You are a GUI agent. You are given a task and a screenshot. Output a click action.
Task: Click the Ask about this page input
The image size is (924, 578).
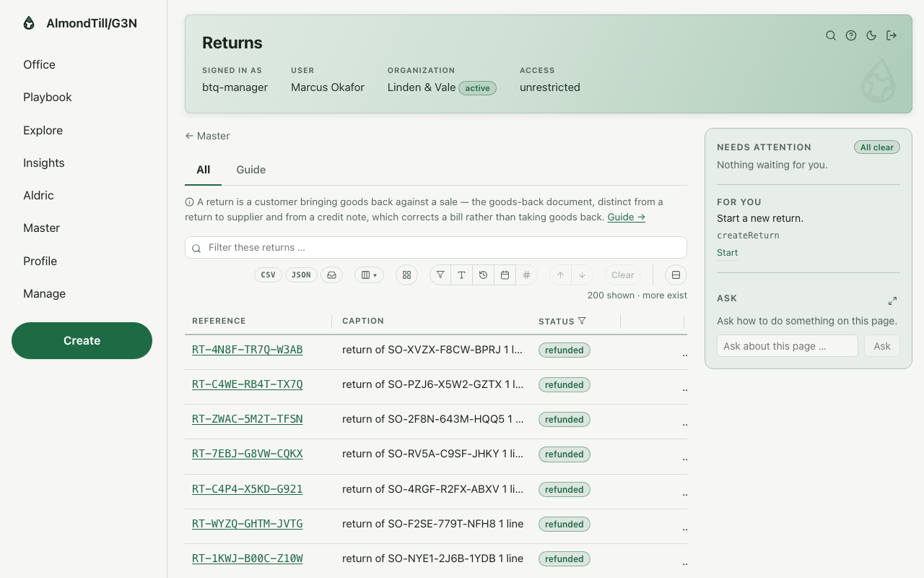pos(788,346)
